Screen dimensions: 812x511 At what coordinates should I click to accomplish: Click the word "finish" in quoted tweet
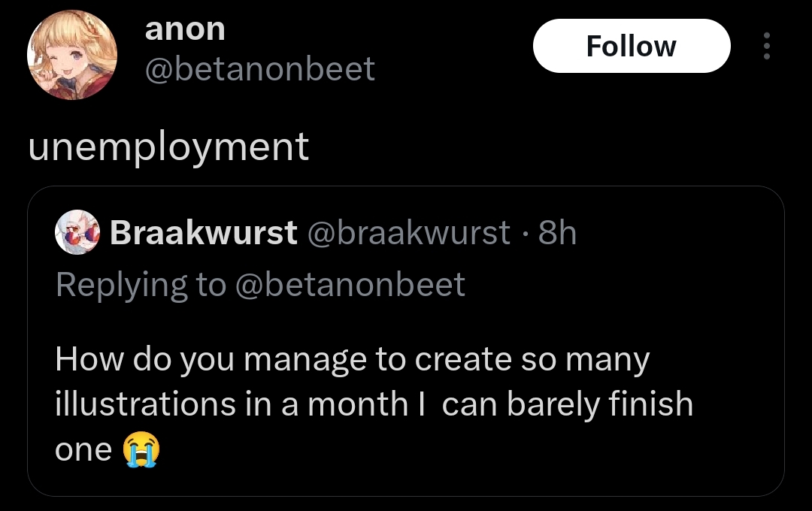click(x=650, y=404)
